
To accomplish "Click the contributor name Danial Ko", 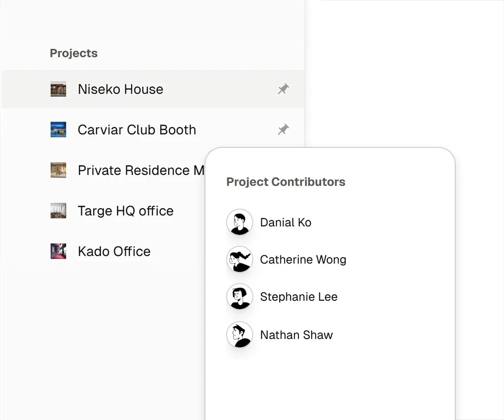I will (x=286, y=222).
